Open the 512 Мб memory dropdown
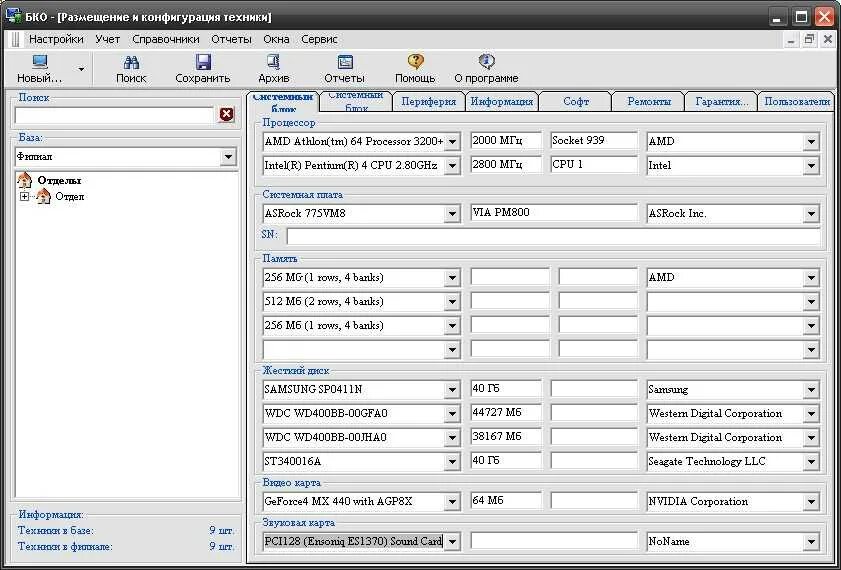This screenshot has height=570, width=841. [x=452, y=301]
